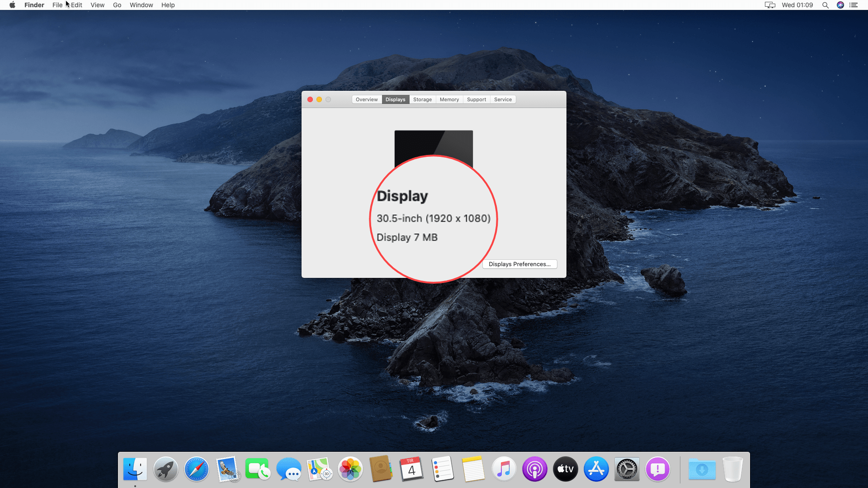Switch to the Storage tab
This screenshot has width=868, height=488.
coord(422,99)
